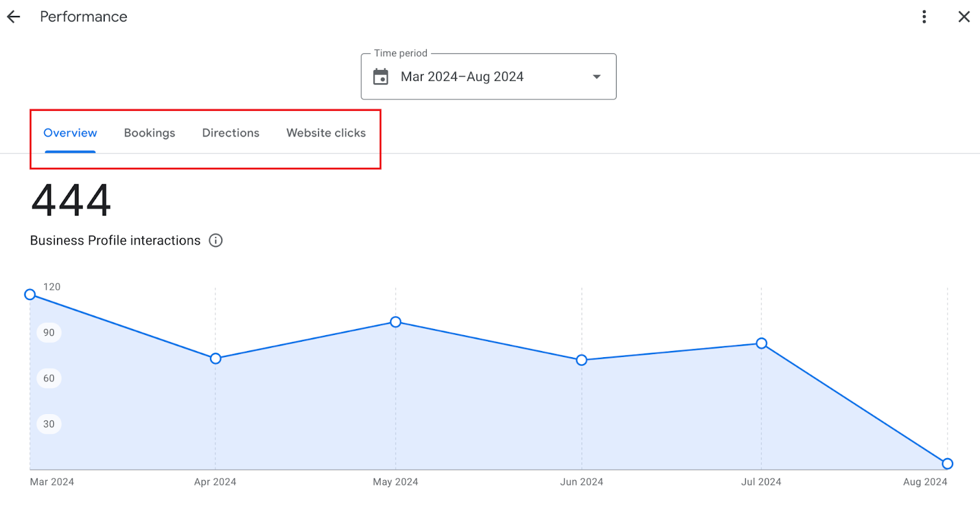Click the calendar icon in Time period
The height and width of the screenshot is (528, 980).
click(x=381, y=77)
